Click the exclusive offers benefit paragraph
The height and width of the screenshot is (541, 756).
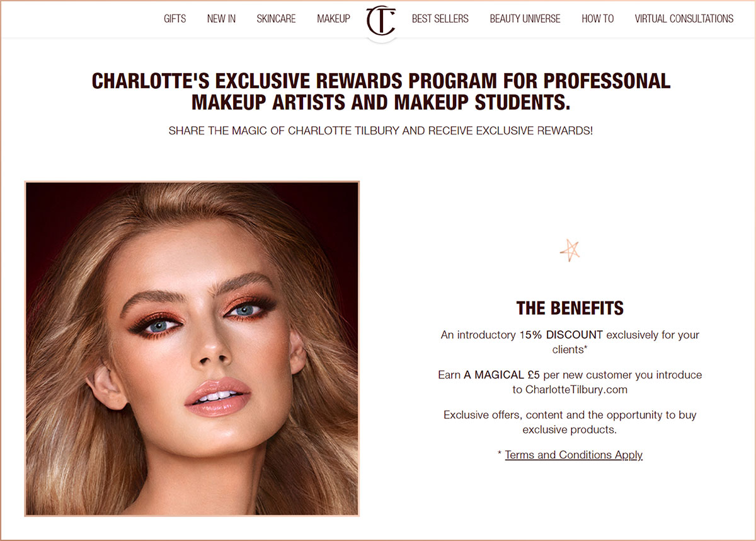(x=570, y=422)
